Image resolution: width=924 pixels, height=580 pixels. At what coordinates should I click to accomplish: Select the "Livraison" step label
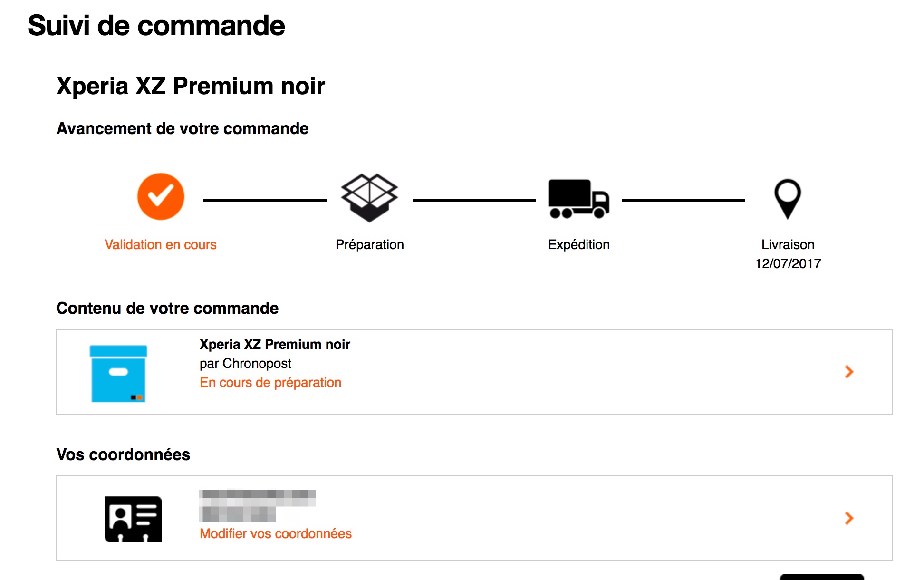click(x=788, y=245)
